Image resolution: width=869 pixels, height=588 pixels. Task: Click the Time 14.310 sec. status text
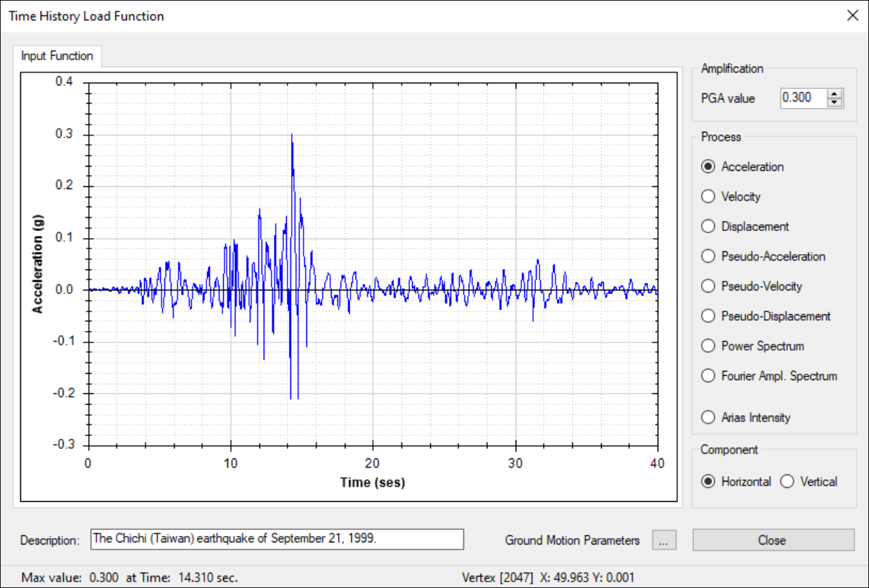pyautogui.click(x=182, y=577)
